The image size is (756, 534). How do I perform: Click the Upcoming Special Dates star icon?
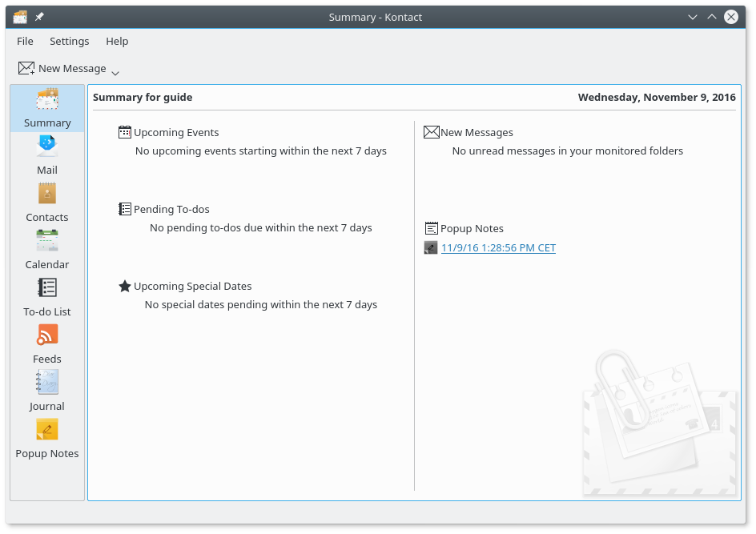tap(125, 286)
